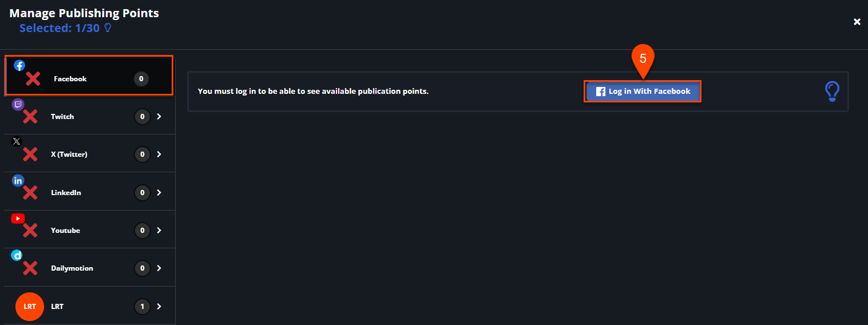Expand the Twitch publishing points chevron

point(159,116)
